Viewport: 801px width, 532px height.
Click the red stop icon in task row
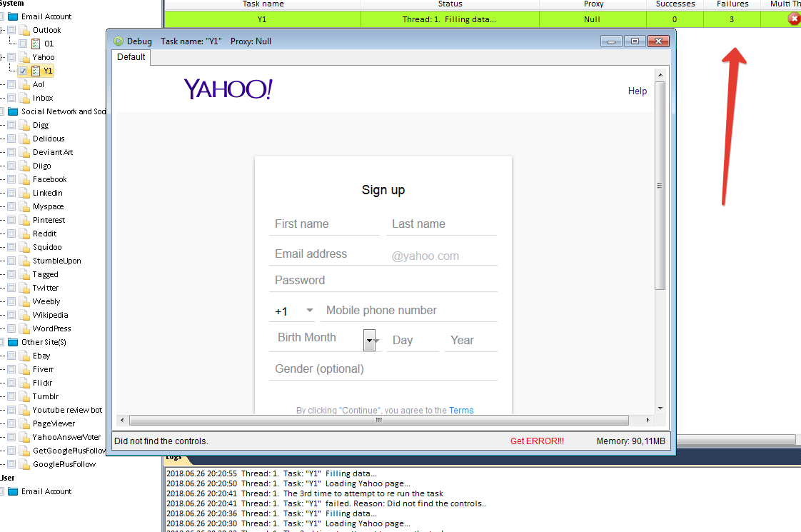click(794, 19)
